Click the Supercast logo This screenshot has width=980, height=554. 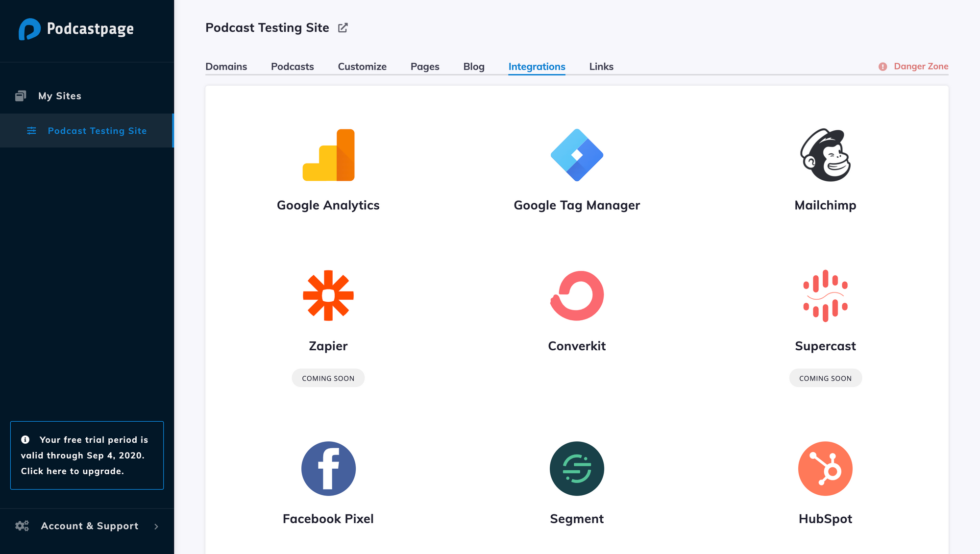pos(825,295)
